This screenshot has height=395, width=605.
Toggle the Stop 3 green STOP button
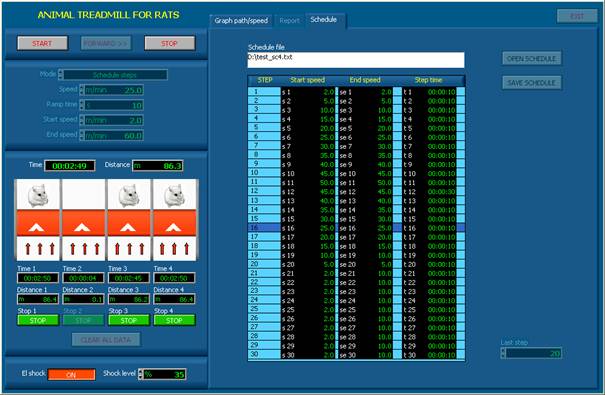(129, 320)
